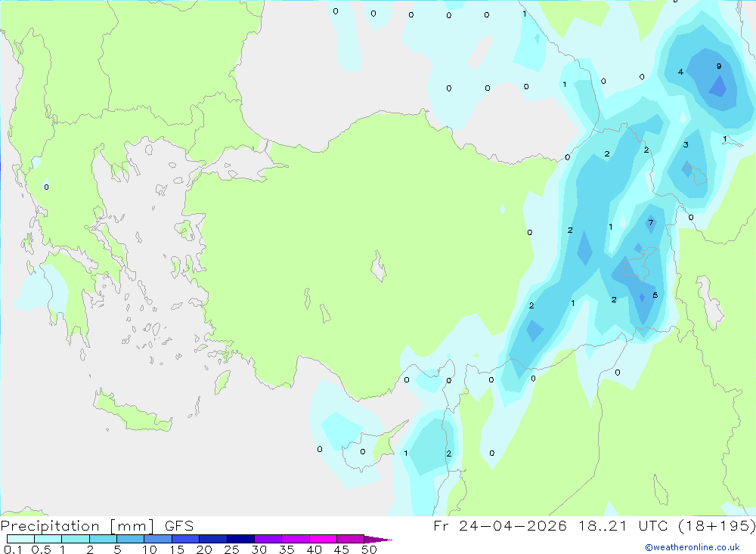Pick the 1–2 mm legend color box

(76, 539)
